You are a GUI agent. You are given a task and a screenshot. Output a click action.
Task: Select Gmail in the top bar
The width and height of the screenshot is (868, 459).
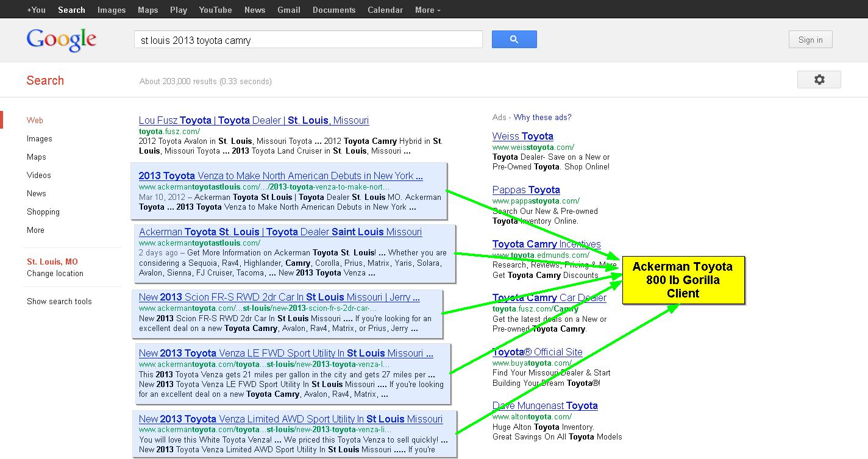(x=288, y=10)
